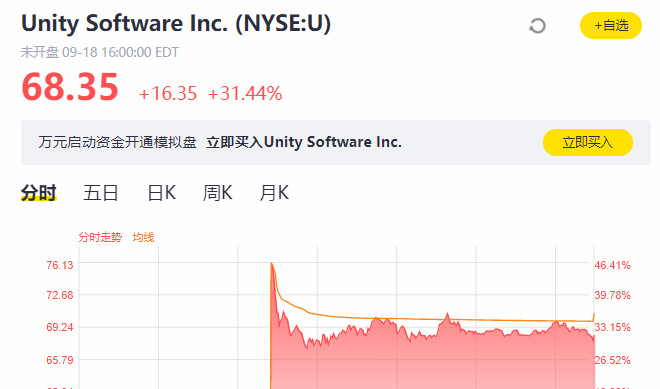660x389 pixels.
Task: Click the 68.35 current price
Action: tap(70, 87)
